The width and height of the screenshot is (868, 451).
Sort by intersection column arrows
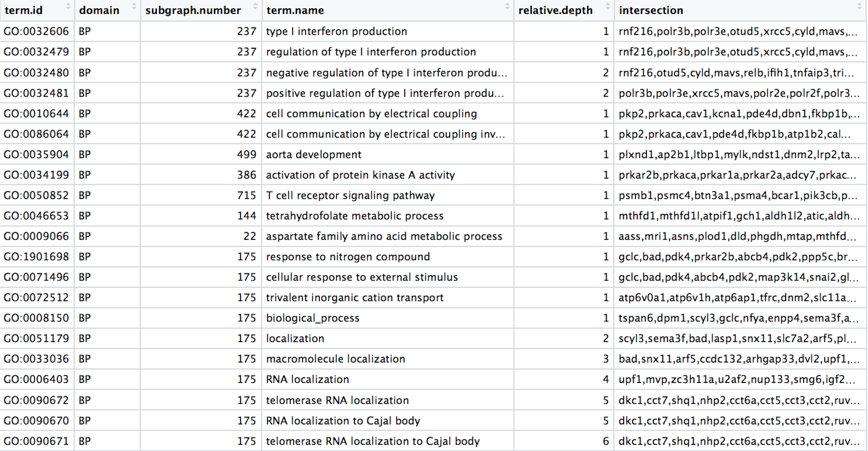pos(860,6)
